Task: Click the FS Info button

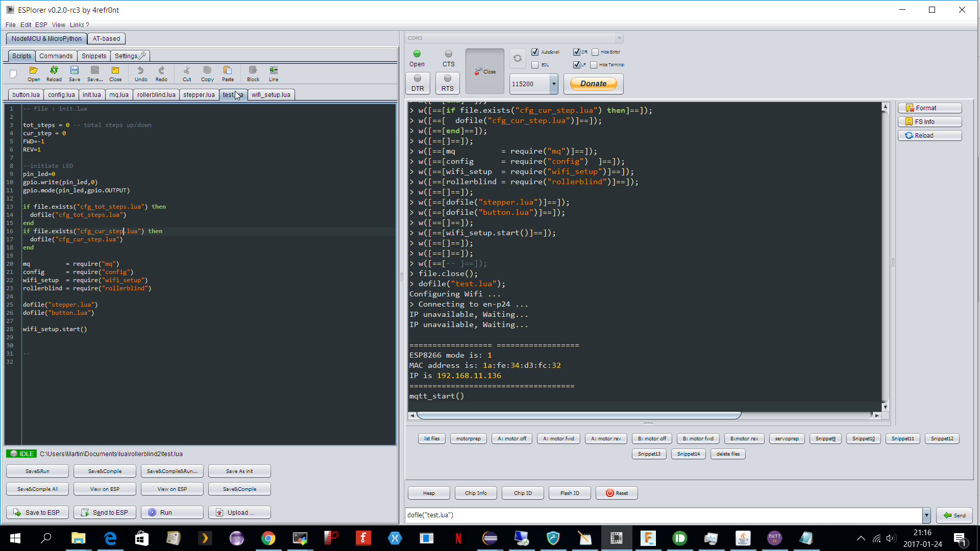Action: (x=929, y=121)
